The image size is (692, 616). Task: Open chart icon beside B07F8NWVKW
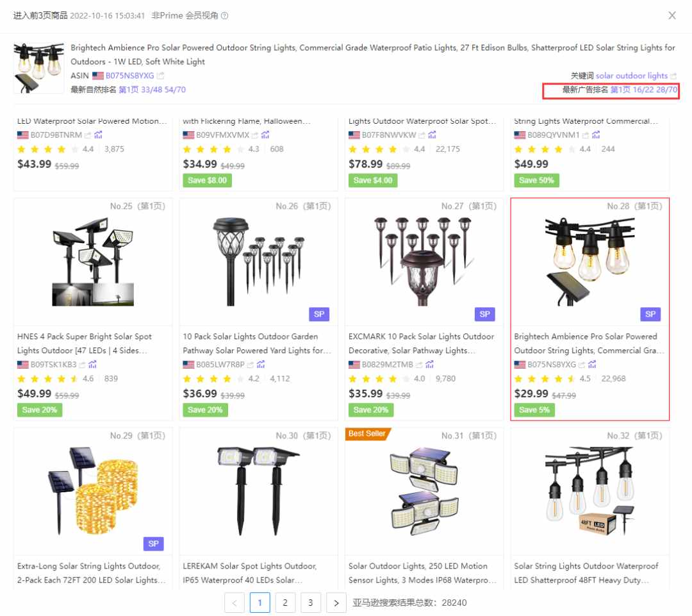click(432, 135)
